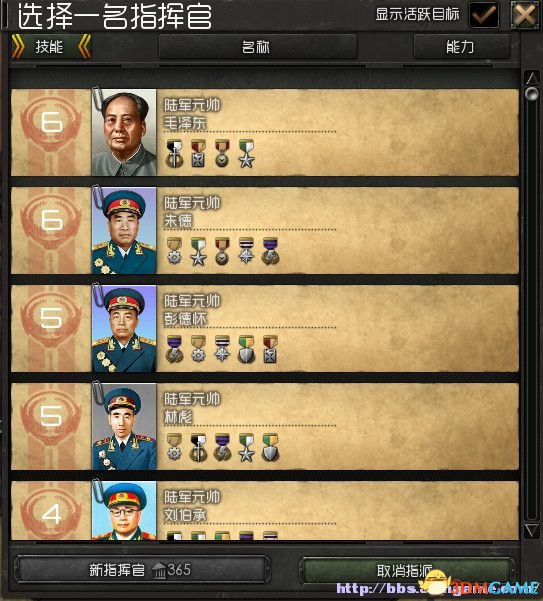
Task: Click Lin Biao's shield medal icon
Action: click(270, 447)
